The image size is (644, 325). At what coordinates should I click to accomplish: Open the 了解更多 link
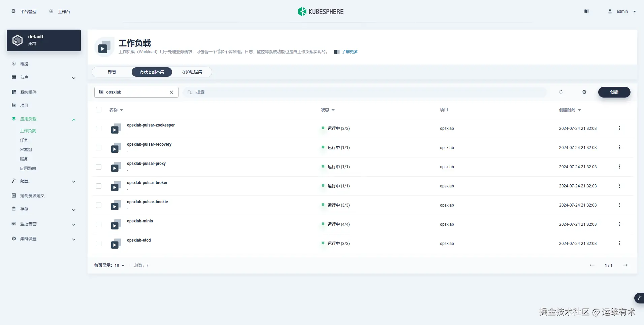pos(350,51)
